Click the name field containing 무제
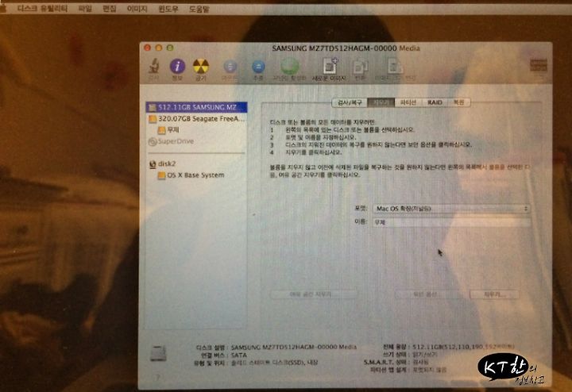Viewport: 572px width, 392px height. pos(451,222)
